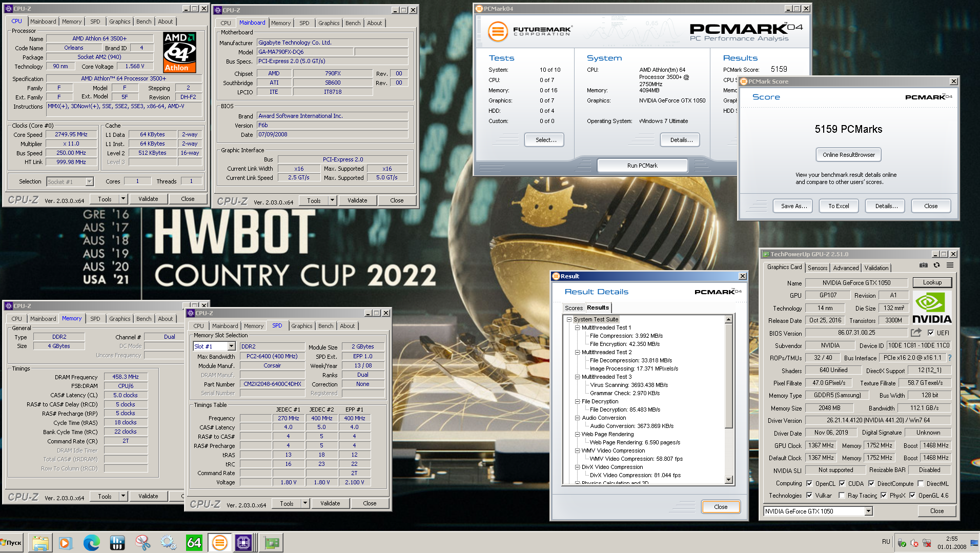
Task: Toggle the OpenGL 4.6 checkbox
Action: pos(912,495)
